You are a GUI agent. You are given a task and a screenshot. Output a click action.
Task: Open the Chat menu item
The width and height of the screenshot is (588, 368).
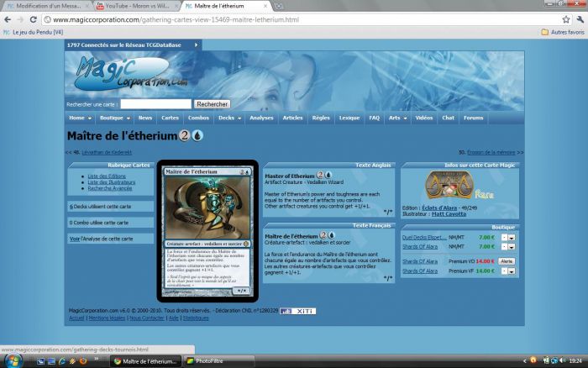448,118
